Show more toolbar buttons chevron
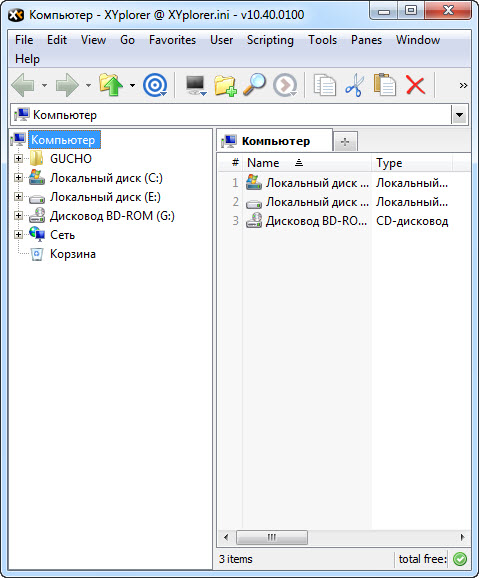The image size is (479, 578). coord(463,86)
